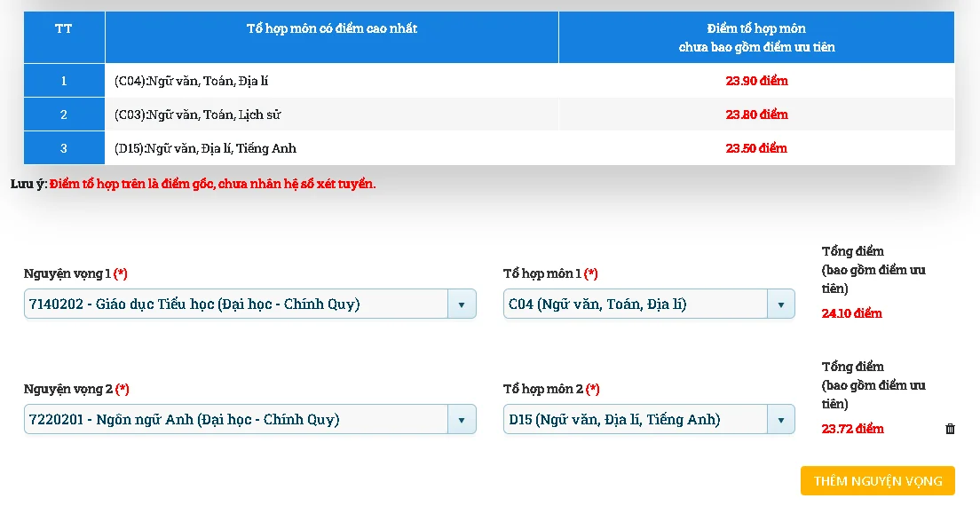Image resolution: width=980 pixels, height=514 pixels.
Task: Expand the Tổ hợp môn 1 dropdown arrow
Action: tap(780, 304)
